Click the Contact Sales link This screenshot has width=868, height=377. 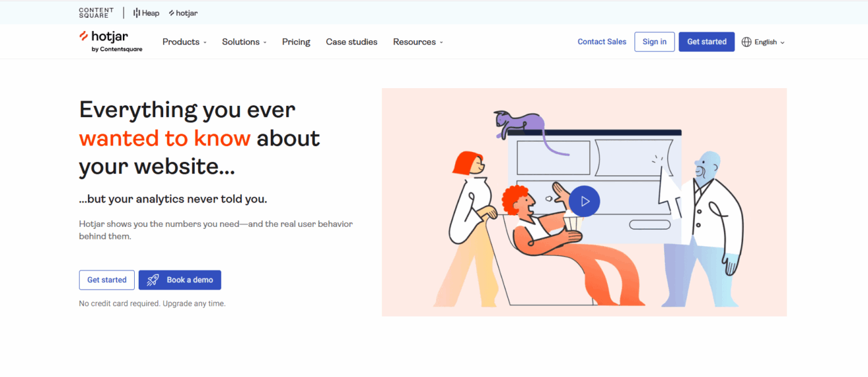pyautogui.click(x=602, y=41)
